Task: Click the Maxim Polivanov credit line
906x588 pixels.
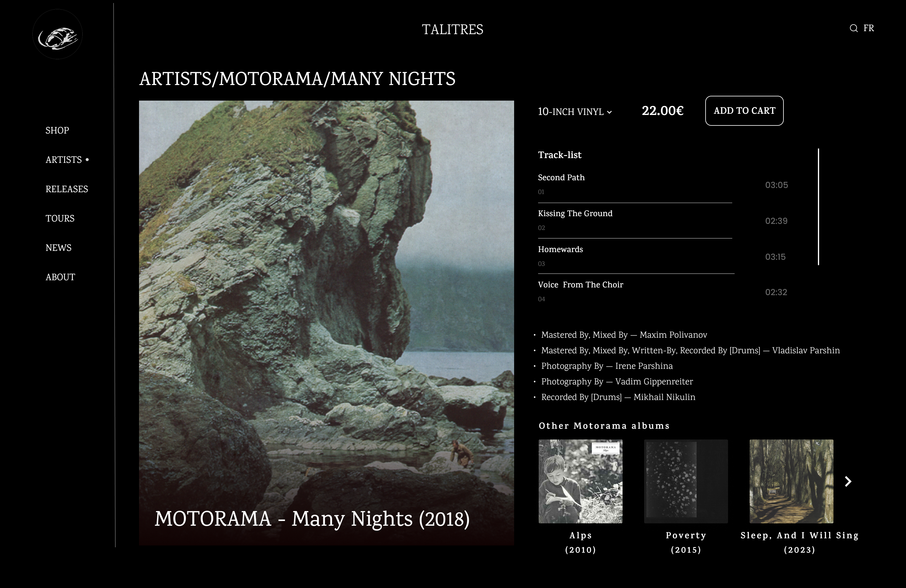Action: point(624,335)
